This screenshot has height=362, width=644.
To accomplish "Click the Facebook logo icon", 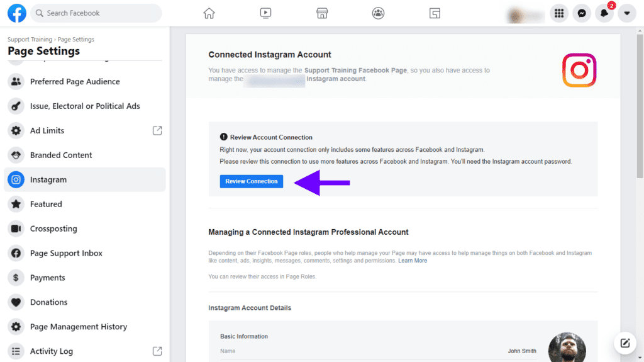I will click(16, 13).
